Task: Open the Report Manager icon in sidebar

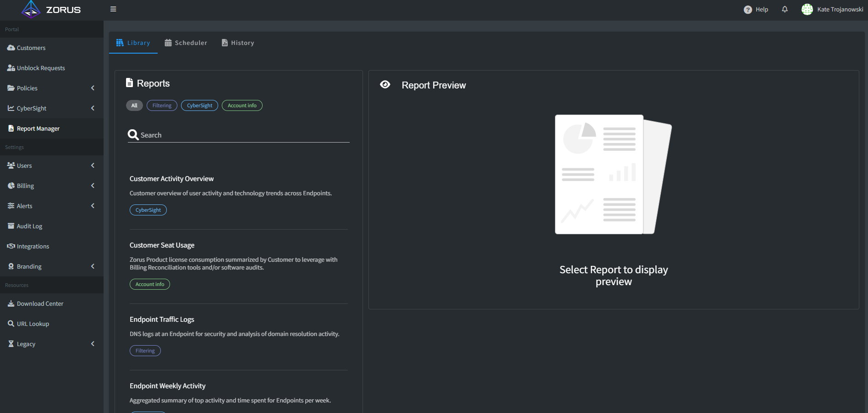Action: pos(11,128)
